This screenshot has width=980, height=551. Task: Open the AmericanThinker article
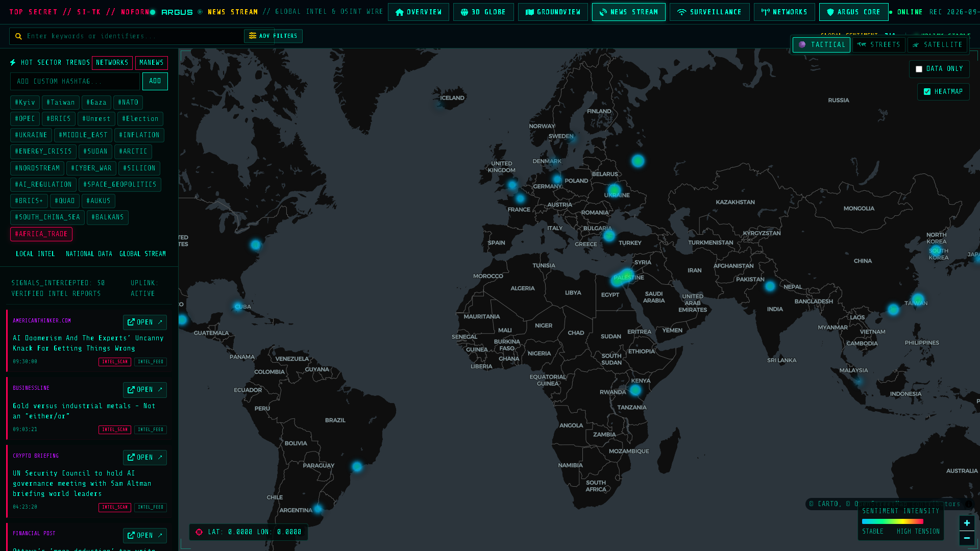pos(145,322)
